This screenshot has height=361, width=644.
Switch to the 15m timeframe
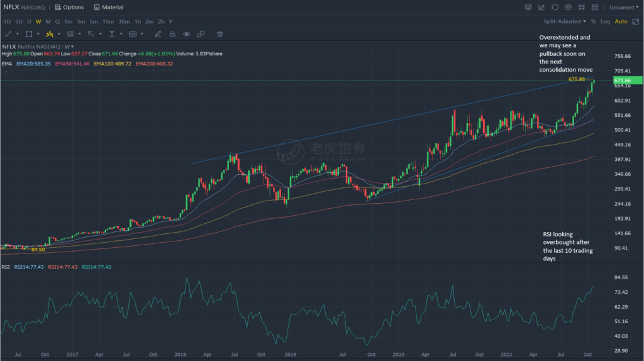tap(108, 22)
